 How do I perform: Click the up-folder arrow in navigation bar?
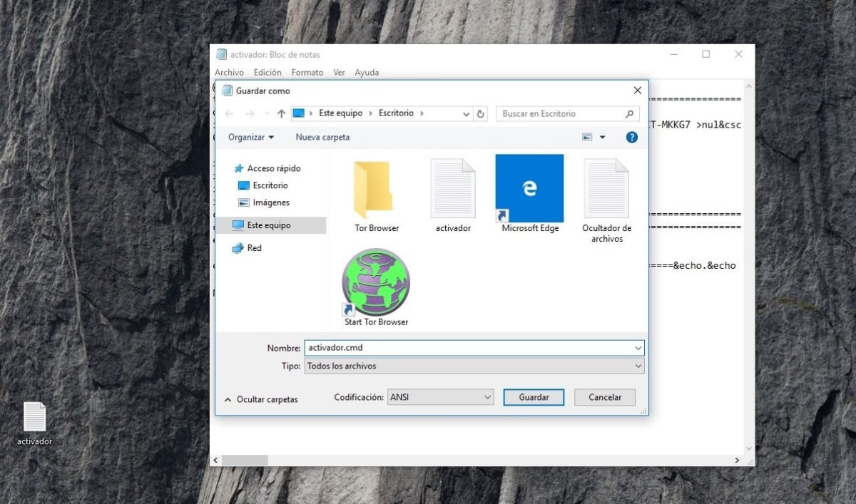point(281,113)
